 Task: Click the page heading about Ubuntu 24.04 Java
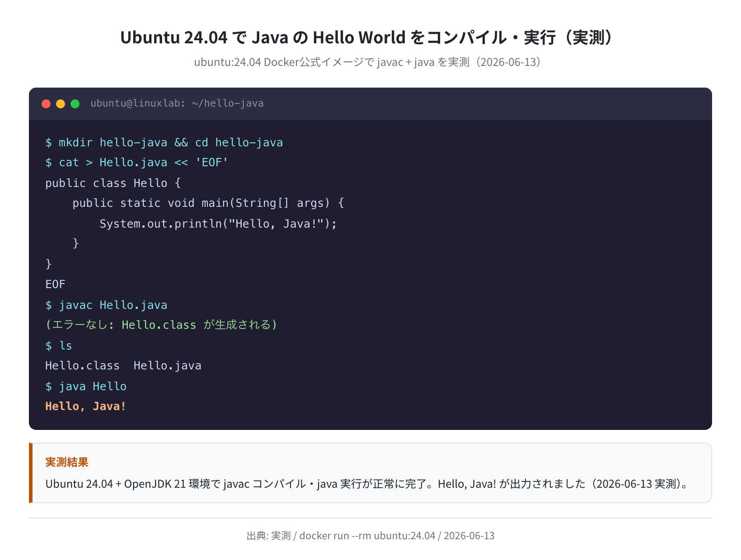click(x=370, y=37)
